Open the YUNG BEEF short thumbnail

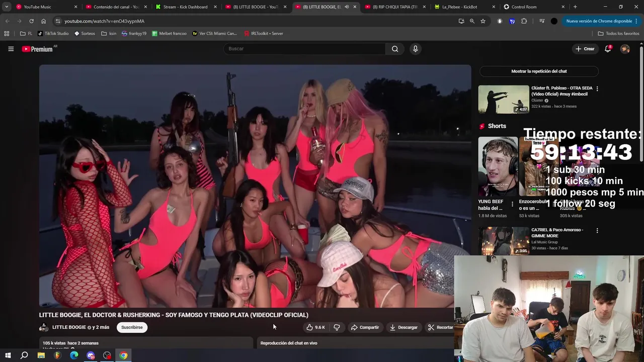click(498, 166)
